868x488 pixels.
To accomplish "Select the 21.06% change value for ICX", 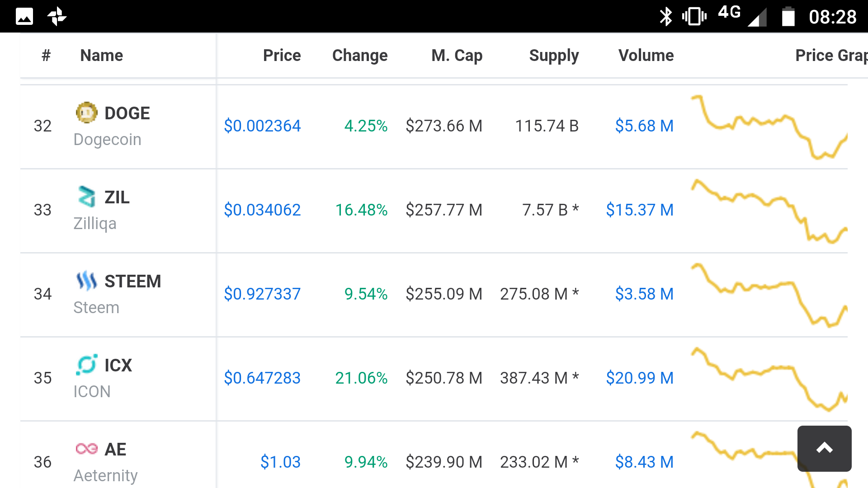I will point(361,378).
